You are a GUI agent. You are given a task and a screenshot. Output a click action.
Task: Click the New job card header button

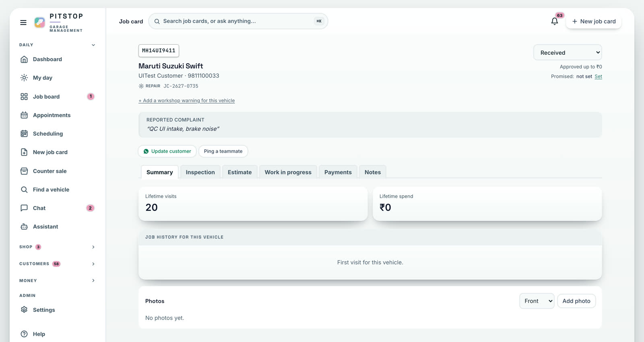point(594,21)
